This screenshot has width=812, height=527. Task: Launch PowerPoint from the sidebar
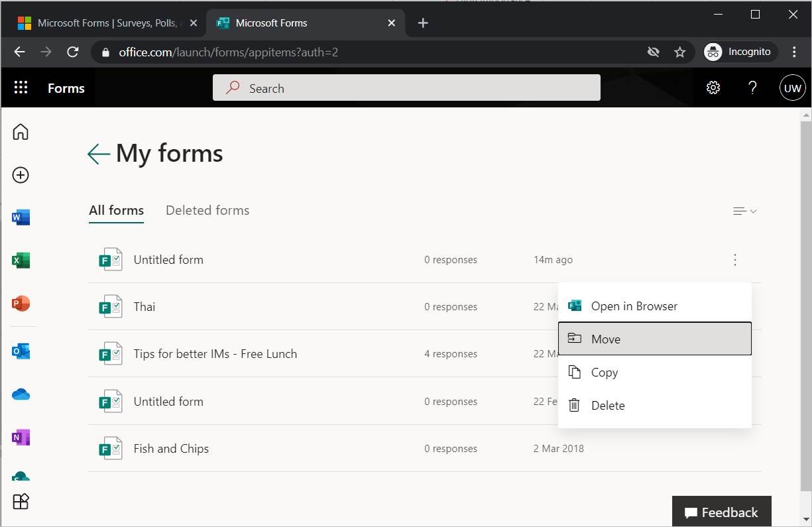tap(21, 304)
